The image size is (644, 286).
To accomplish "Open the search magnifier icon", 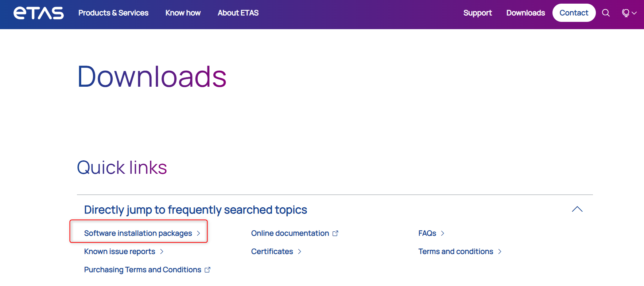I will 606,13.
